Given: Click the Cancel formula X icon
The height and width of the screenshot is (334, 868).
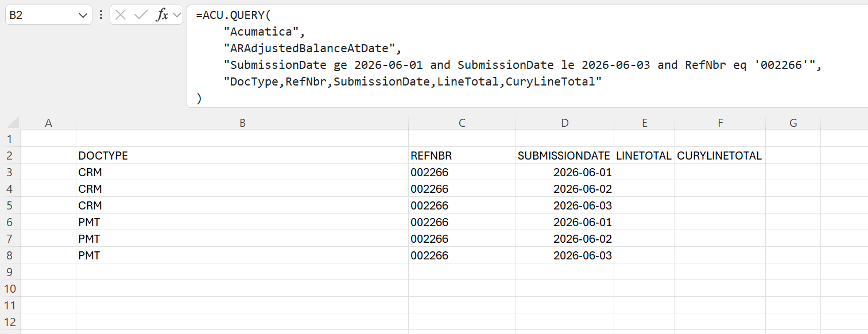Looking at the screenshot, I should 121,15.
